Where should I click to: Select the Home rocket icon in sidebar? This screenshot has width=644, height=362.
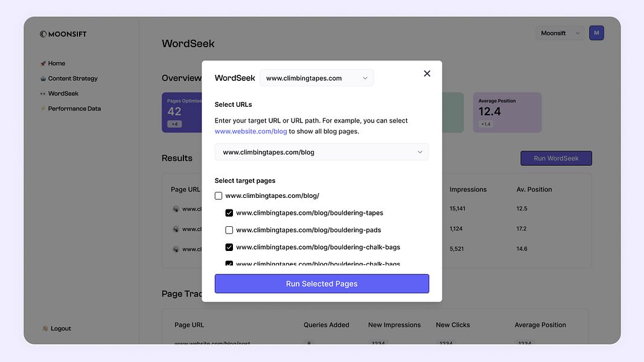44,63
